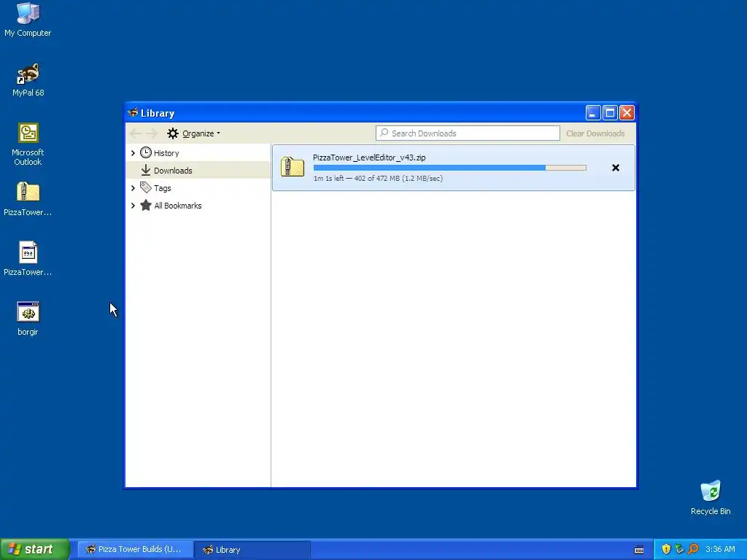Click the download progress bar
The image size is (747, 560).
[449, 168]
